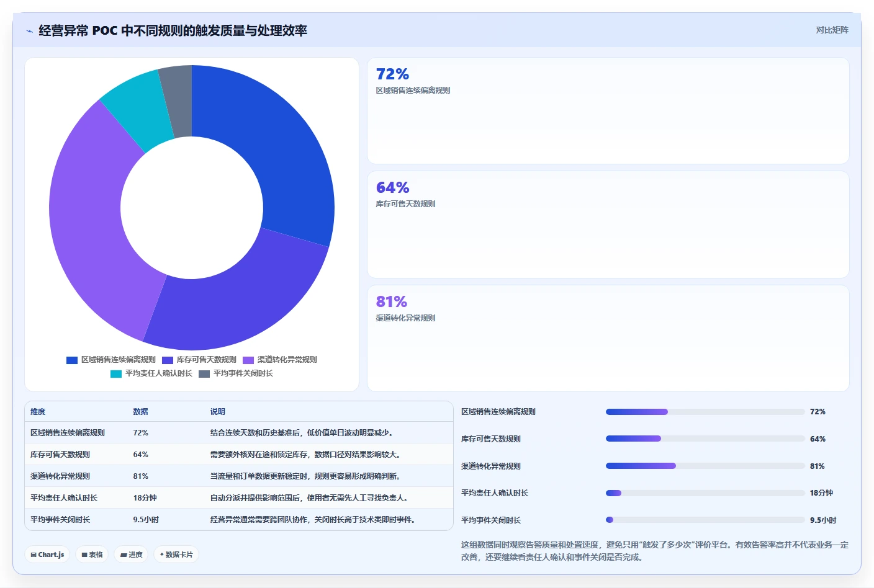The height and width of the screenshot is (588, 874).
Task: Toggle 库存可售天数规则 legend color box
Action: 168,360
